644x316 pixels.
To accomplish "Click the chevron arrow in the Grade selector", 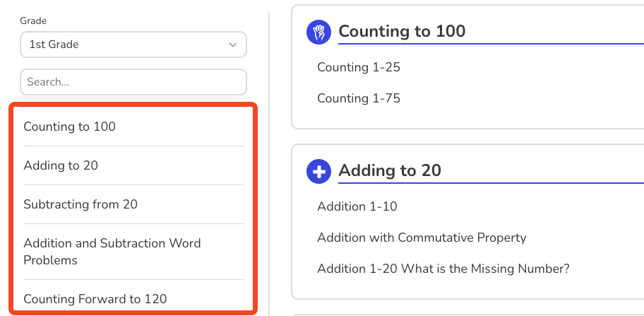I will (x=233, y=45).
